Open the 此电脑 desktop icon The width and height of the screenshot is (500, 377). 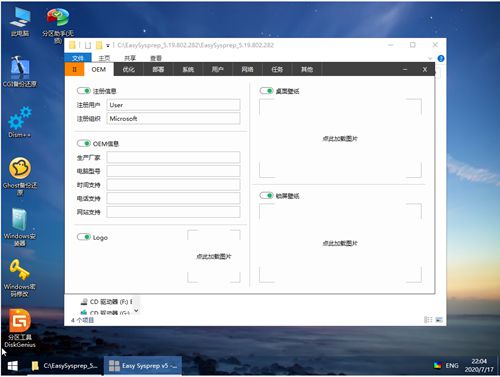click(20, 22)
